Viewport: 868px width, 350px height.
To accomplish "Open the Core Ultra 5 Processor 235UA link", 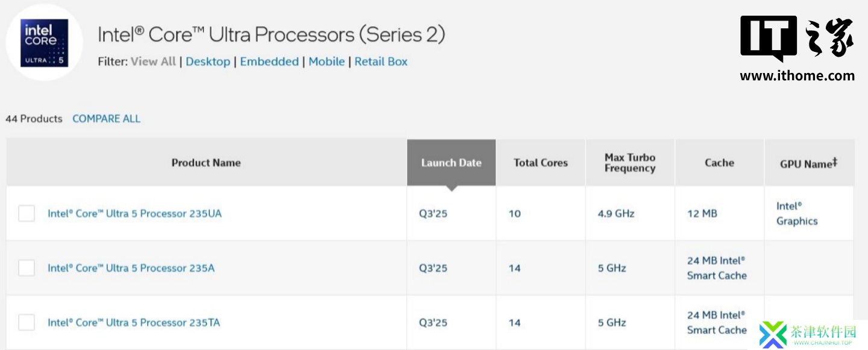I will 134,214.
